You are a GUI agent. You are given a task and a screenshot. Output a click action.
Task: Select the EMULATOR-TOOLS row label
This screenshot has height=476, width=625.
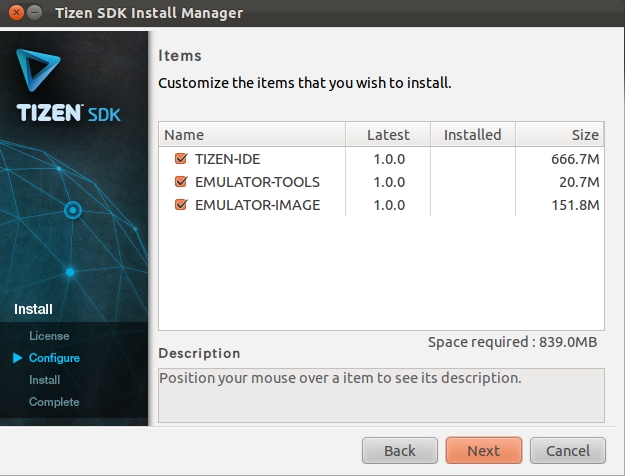pos(257,182)
